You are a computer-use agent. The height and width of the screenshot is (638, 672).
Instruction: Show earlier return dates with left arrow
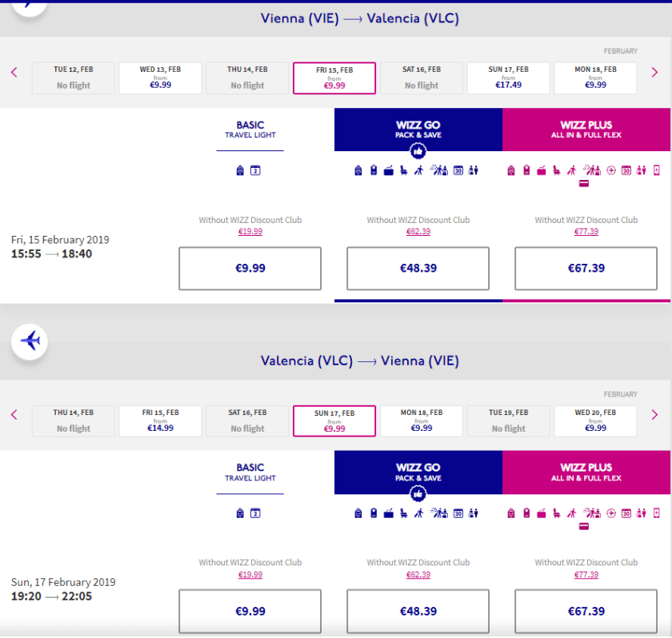[x=14, y=415]
